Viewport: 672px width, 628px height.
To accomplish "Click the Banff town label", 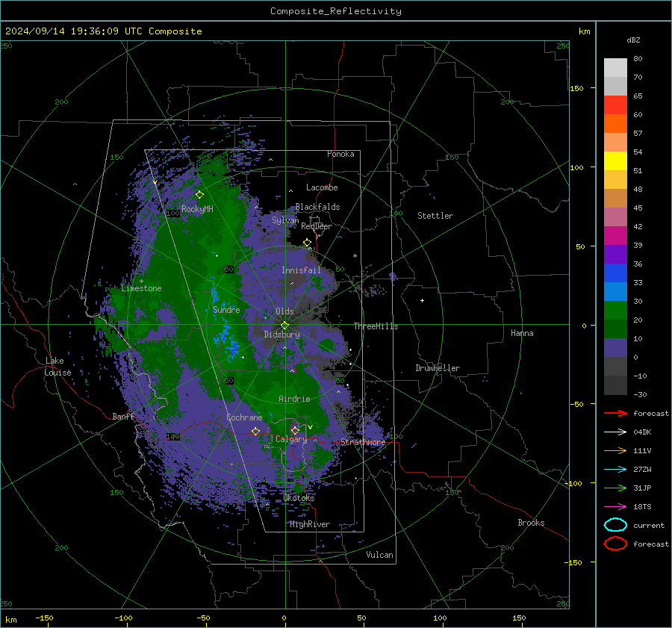I will (x=123, y=417).
